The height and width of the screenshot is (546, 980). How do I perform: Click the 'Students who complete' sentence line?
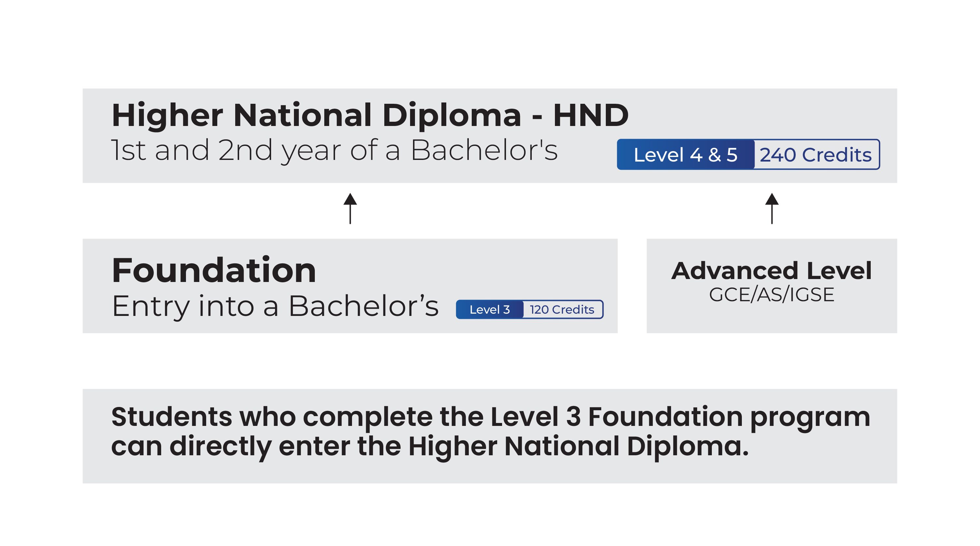490,417
